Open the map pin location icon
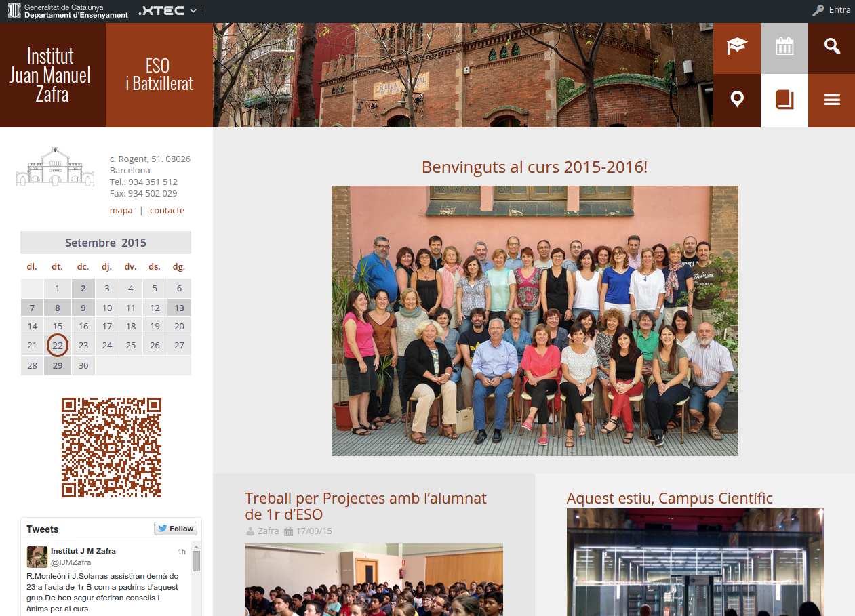Image resolution: width=855 pixels, height=616 pixels. [x=736, y=100]
